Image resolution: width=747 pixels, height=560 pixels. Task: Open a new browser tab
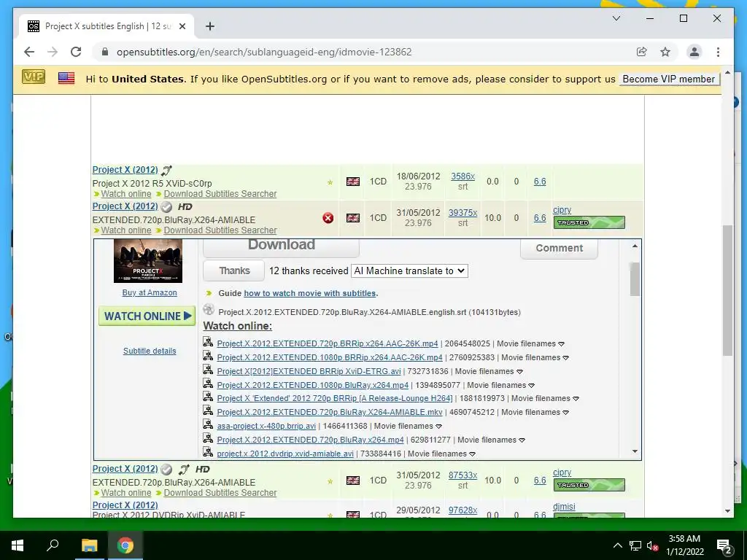pos(209,26)
